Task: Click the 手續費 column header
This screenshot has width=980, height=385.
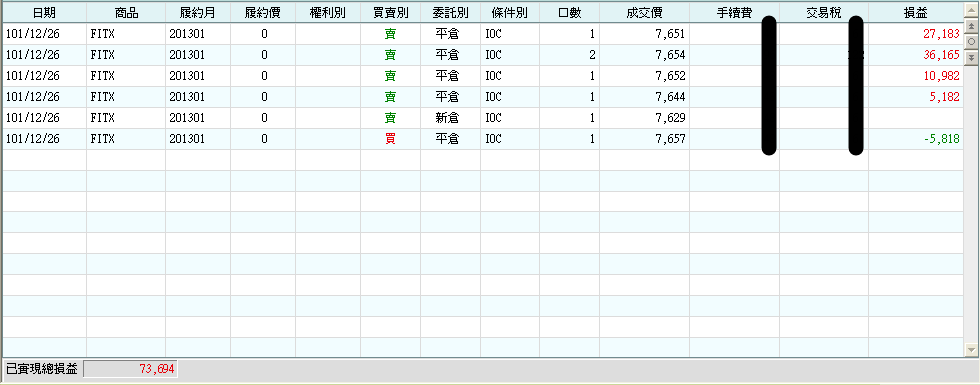Action: [x=734, y=13]
